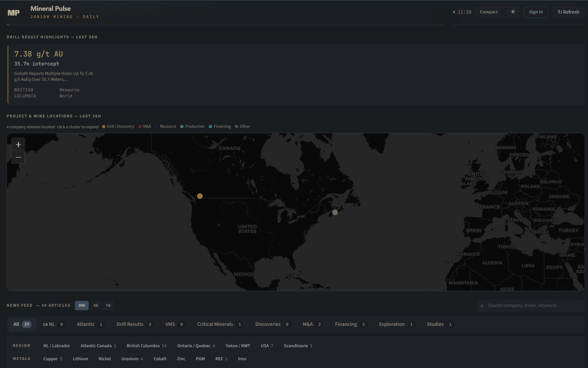The width and height of the screenshot is (588, 368).
Task: Open the VMS tab
Action: 175,324
